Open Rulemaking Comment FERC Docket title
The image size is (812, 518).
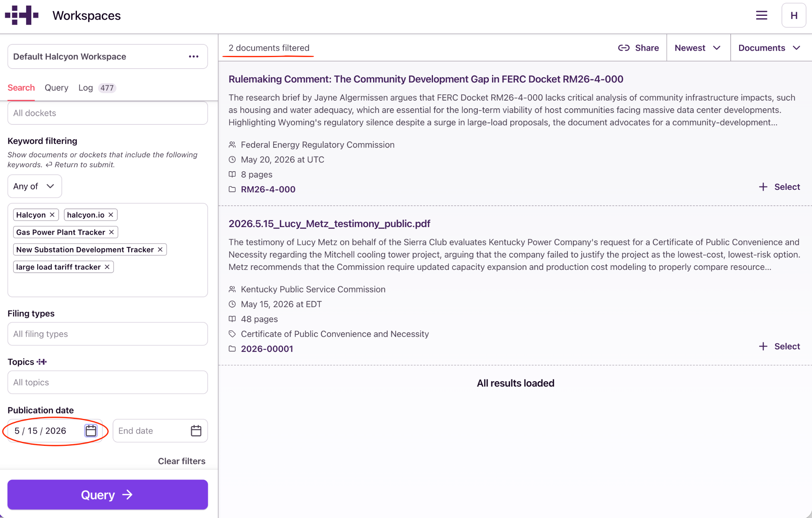[x=426, y=79]
